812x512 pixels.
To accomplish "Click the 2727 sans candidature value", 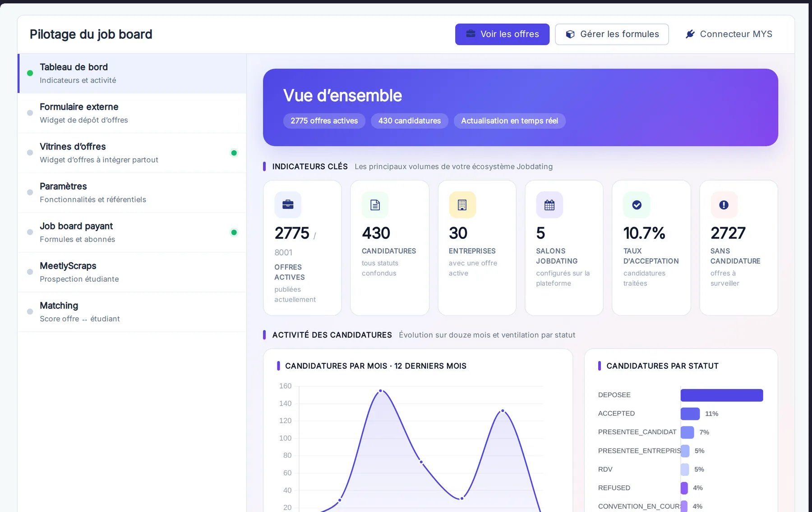I will (x=728, y=233).
